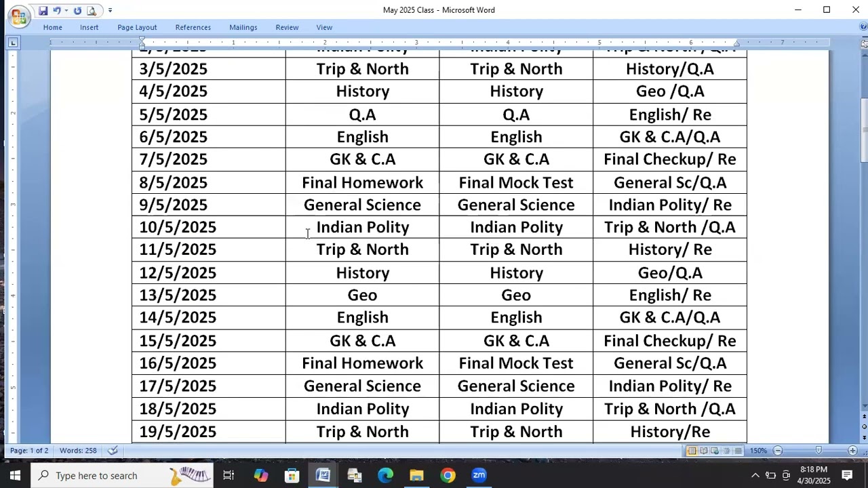Open Print Preview from the quick access toolbar

[x=92, y=10]
